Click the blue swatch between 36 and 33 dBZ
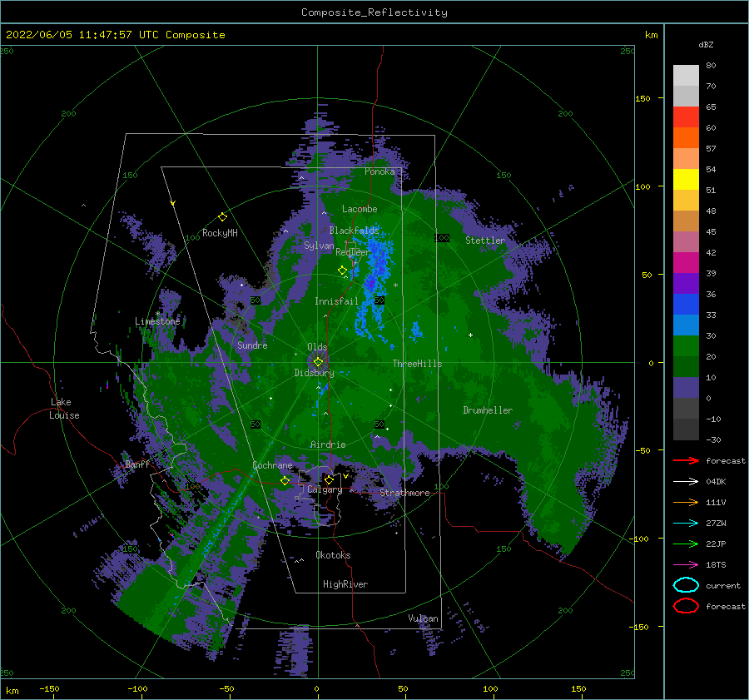Screen dimensions: 749x700 pyautogui.click(x=686, y=305)
